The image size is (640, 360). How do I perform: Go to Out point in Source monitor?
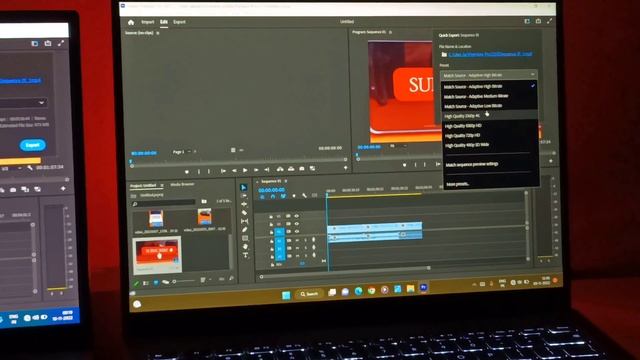(x=267, y=169)
